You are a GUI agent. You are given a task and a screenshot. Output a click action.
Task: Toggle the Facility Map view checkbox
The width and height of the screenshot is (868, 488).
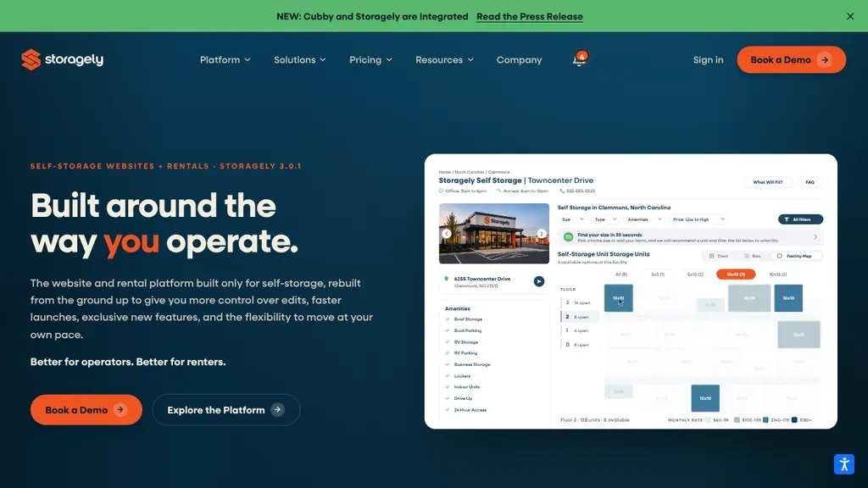(780, 256)
